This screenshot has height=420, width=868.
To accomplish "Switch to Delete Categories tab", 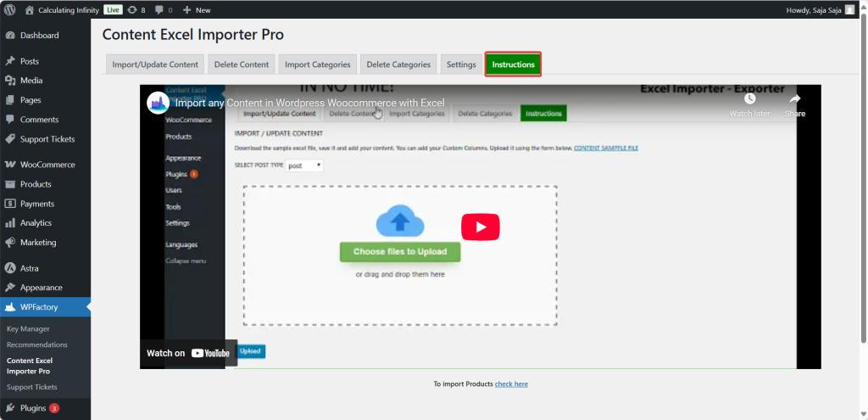I will coord(398,64).
